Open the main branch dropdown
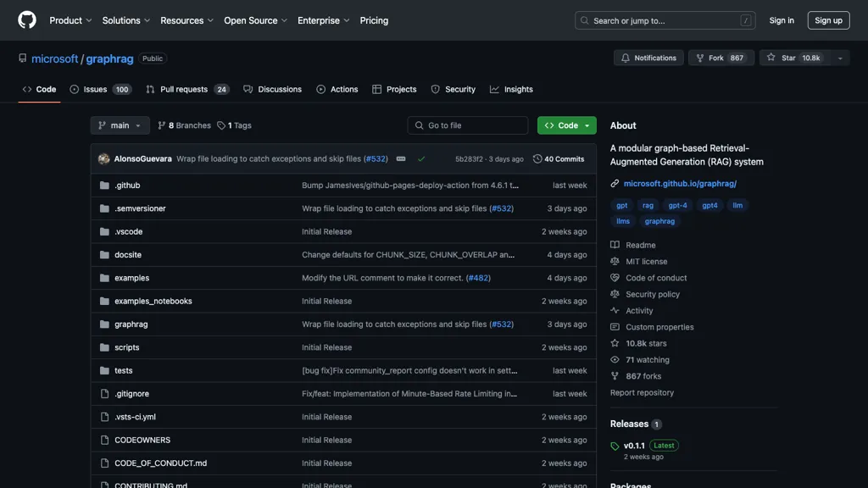The width and height of the screenshot is (868, 488). tap(120, 125)
